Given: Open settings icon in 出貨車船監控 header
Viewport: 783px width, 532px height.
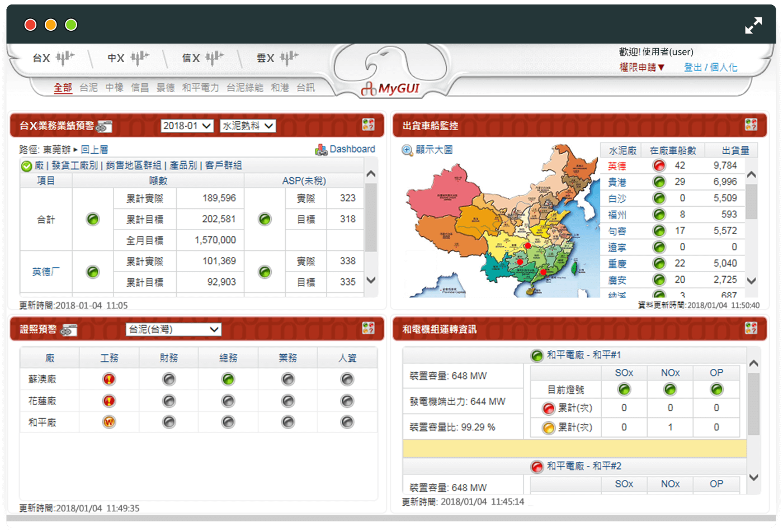Looking at the screenshot, I should 751,125.
